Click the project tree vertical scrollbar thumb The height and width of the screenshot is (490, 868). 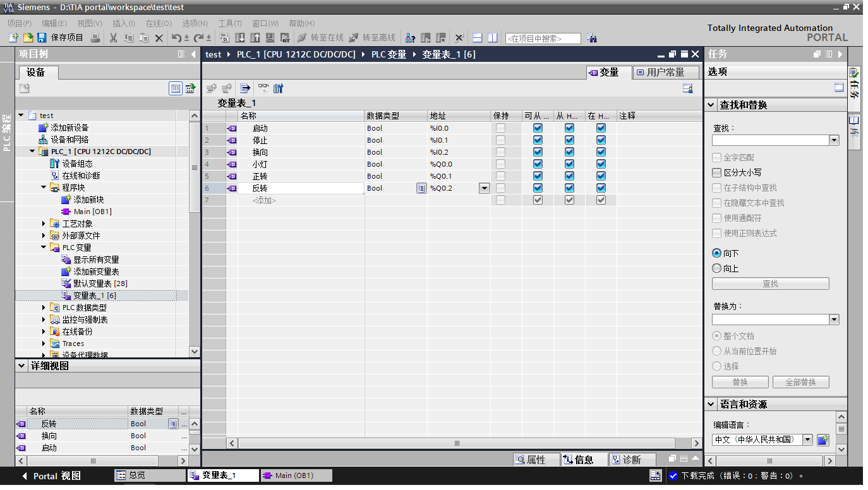tap(194, 167)
